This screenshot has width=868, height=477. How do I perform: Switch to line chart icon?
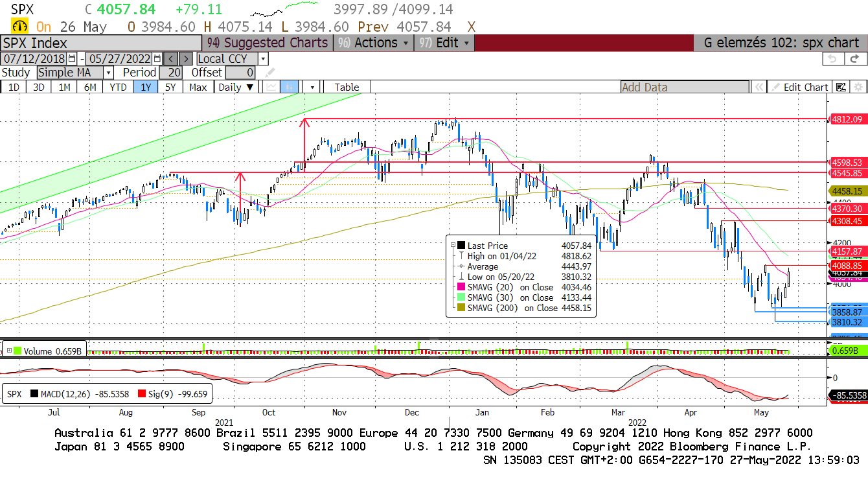pyautogui.click(x=271, y=87)
